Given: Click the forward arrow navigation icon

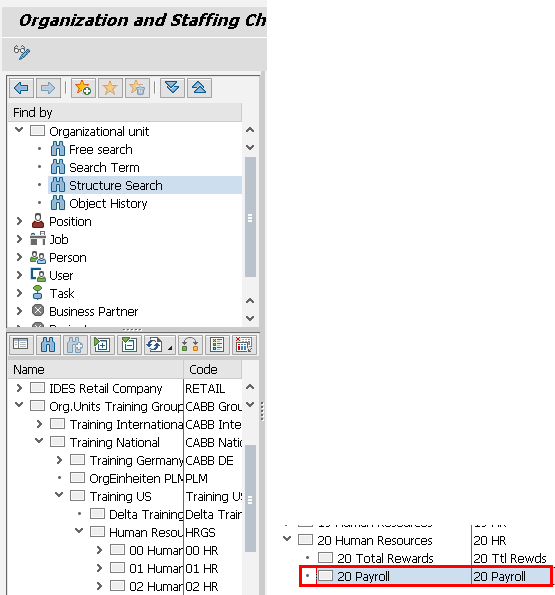Looking at the screenshot, I should point(48,88).
